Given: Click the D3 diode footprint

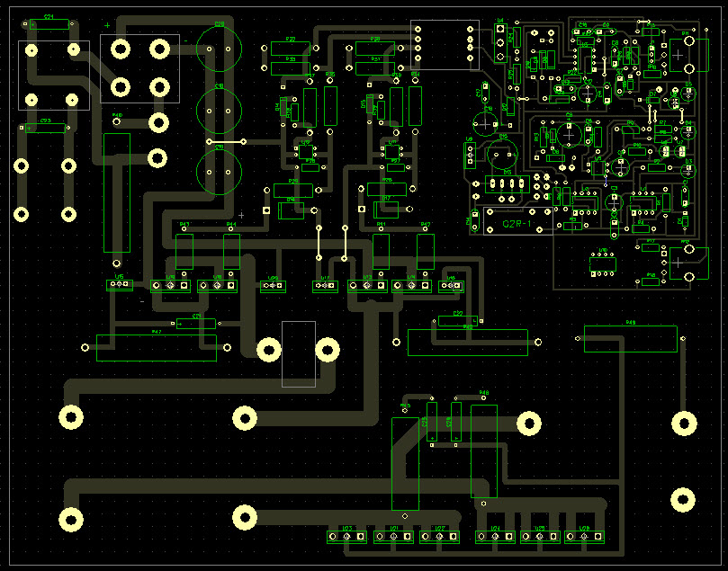Looking at the screenshot, I should [688, 171].
